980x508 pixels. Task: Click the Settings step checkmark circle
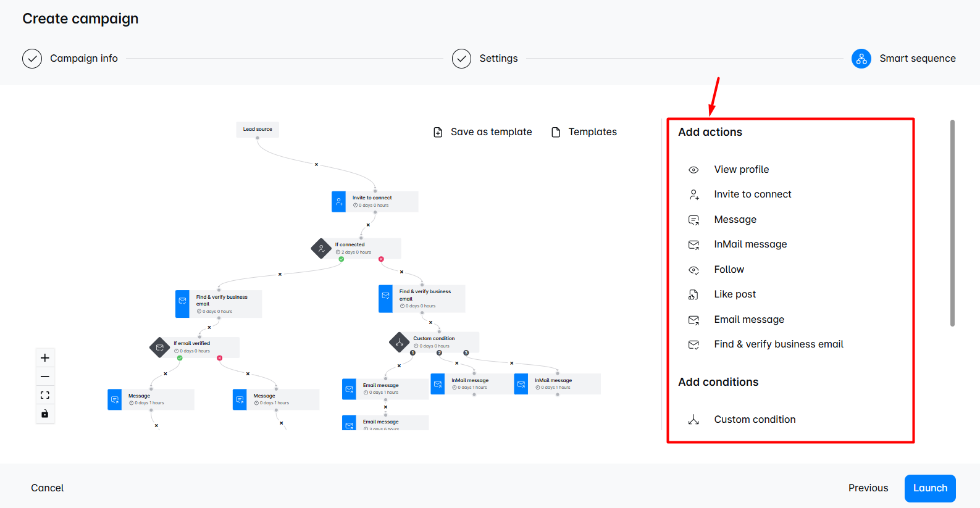coord(461,59)
